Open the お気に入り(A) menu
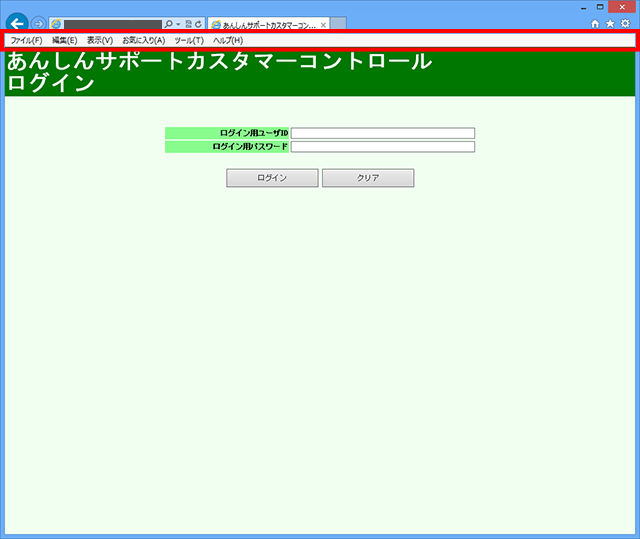640x539 pixels. pos(144,40)
